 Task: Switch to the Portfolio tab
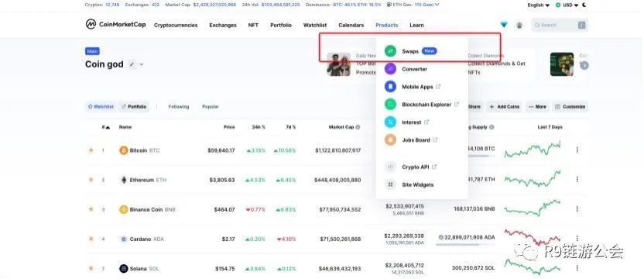[134, 107]
